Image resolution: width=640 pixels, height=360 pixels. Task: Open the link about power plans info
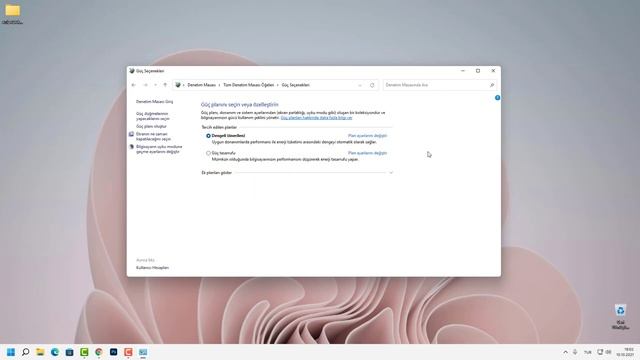tap(316, 118)
